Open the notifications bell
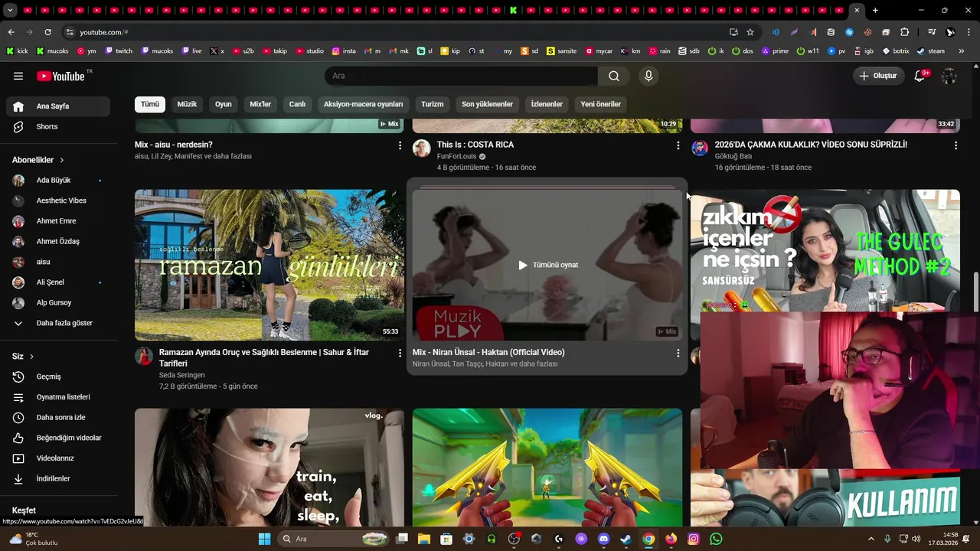This screenshot has width=980, height=551. point(920,76)
